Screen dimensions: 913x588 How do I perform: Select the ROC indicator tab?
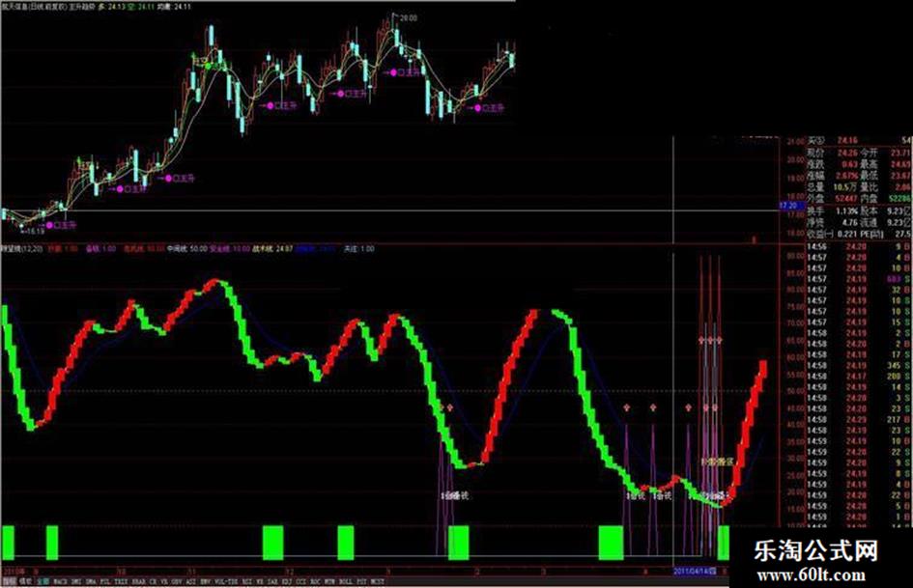tap(316, 581)
